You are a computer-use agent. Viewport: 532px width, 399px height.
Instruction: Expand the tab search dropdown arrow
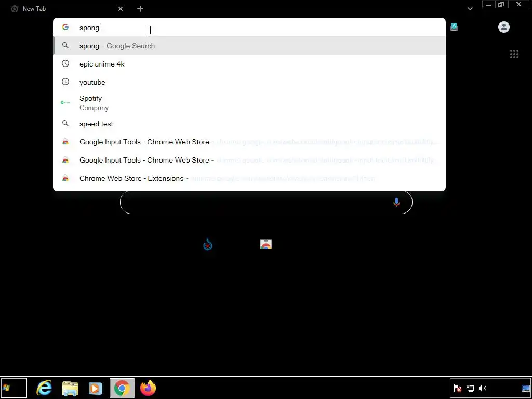point(470,9)
